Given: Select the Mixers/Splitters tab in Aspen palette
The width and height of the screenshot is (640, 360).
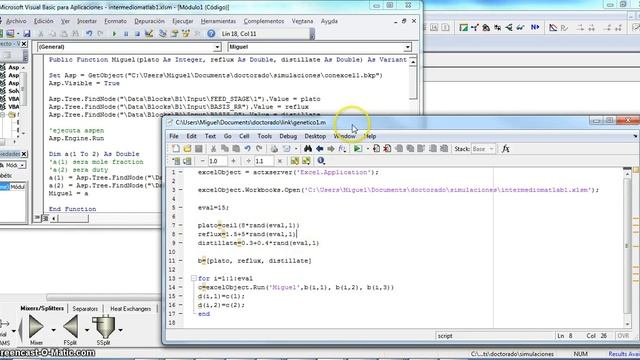Looking at the screenshot, I should (42, 309).
